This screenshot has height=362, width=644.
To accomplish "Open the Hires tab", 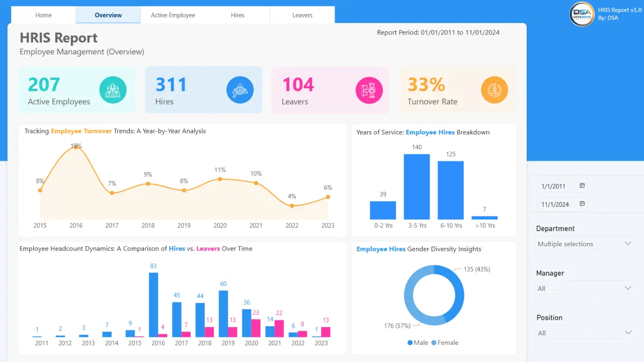I will pyautogui.click(x=238, y=15).
